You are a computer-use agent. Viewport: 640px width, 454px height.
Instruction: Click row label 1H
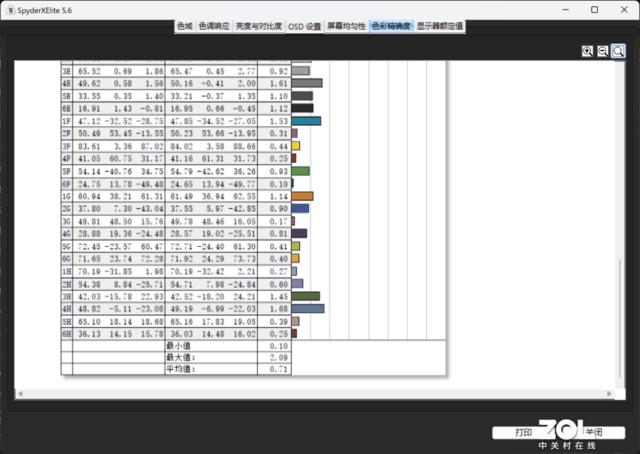67,272
